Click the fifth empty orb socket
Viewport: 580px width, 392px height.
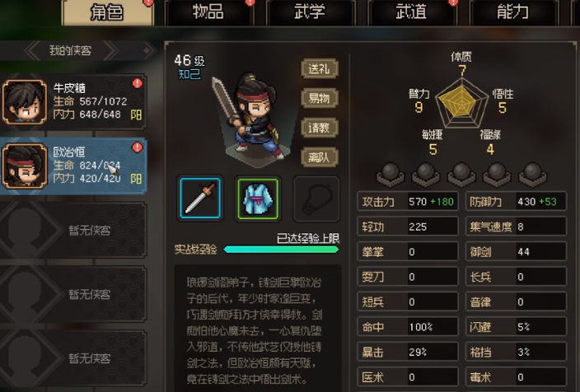[x=532, y=174]
